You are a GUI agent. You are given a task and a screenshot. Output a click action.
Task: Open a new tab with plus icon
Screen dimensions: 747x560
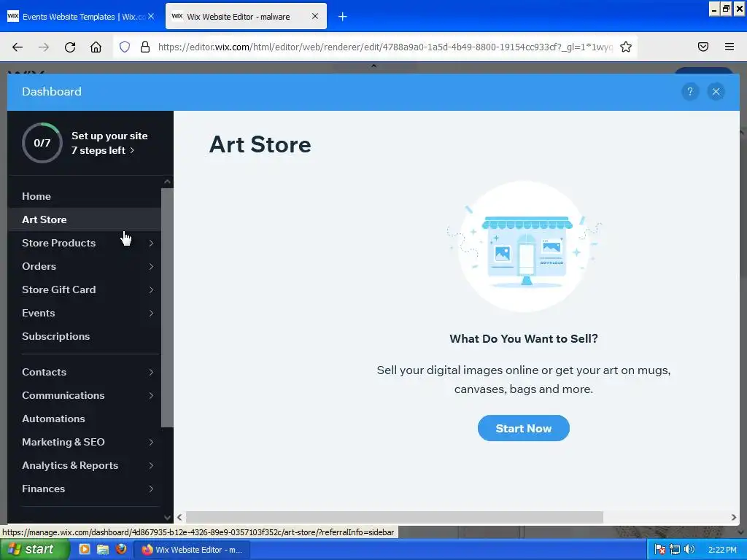[343, 17]
